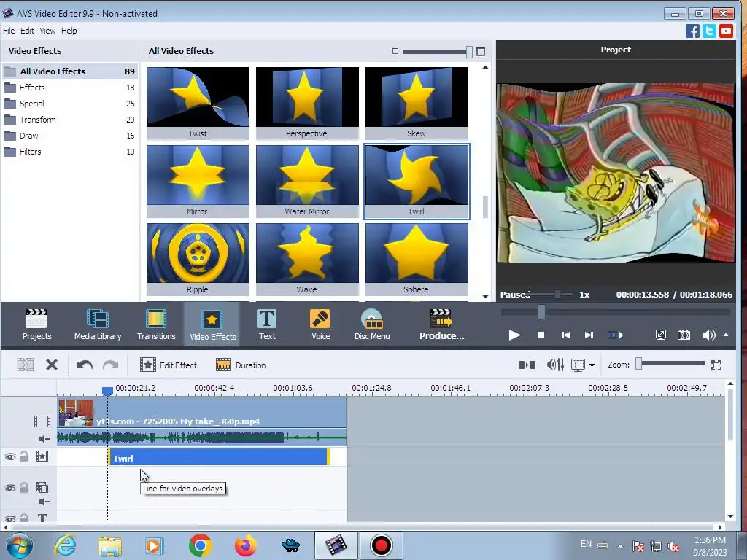747x560 pixels.
Task: Play the project preview
Action: 514,335
